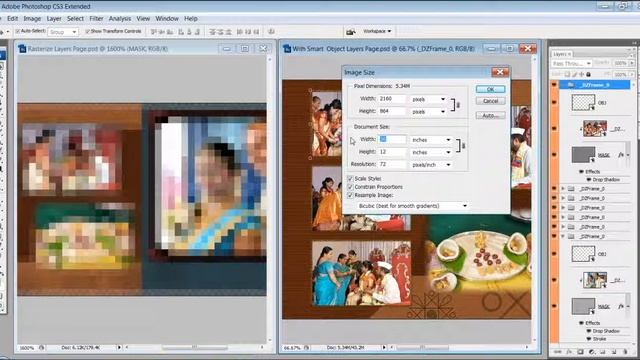Select the Layers panel tab
This screenshot has width=640, height=360.
(x=562, y=54)
